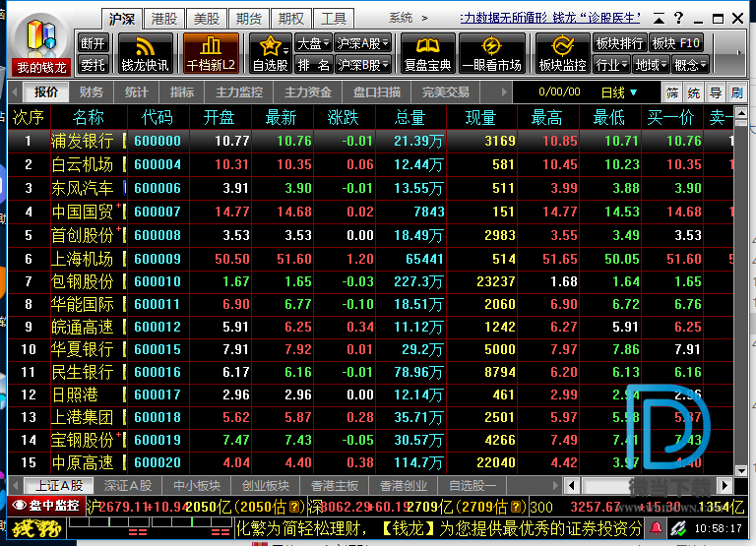The height and width of the screenshot is (546, 756).
Task: Click the 统 statistics button
Action: (x=693, y=92)
